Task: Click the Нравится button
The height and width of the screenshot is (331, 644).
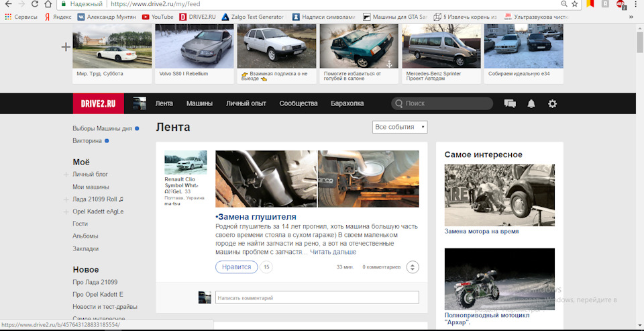Action: click(x=237, y=267)
